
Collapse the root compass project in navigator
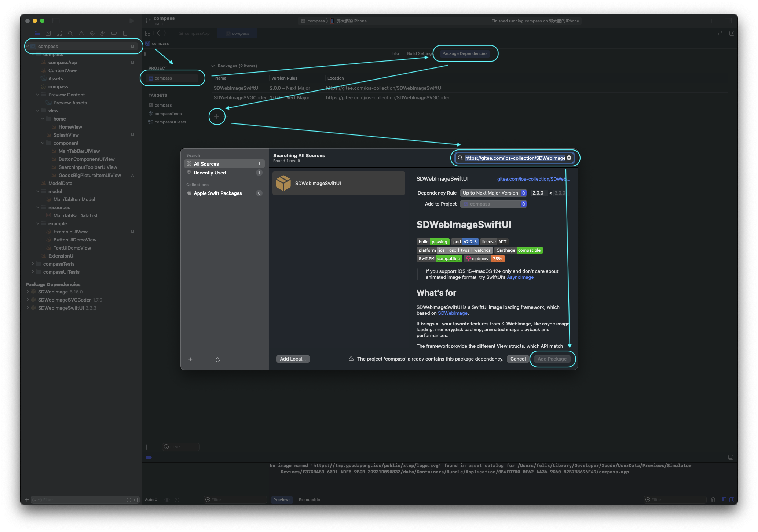click(27, 46)
